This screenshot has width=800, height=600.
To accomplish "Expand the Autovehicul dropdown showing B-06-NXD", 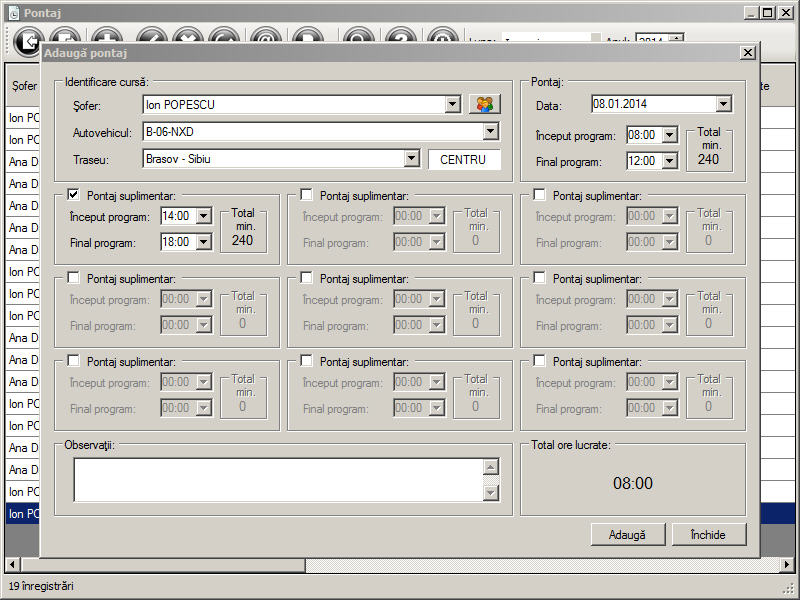I will click(490, 132).
